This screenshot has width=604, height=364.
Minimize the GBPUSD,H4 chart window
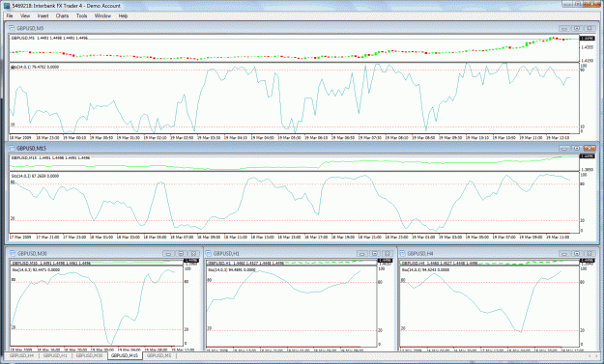coord(564,254)
